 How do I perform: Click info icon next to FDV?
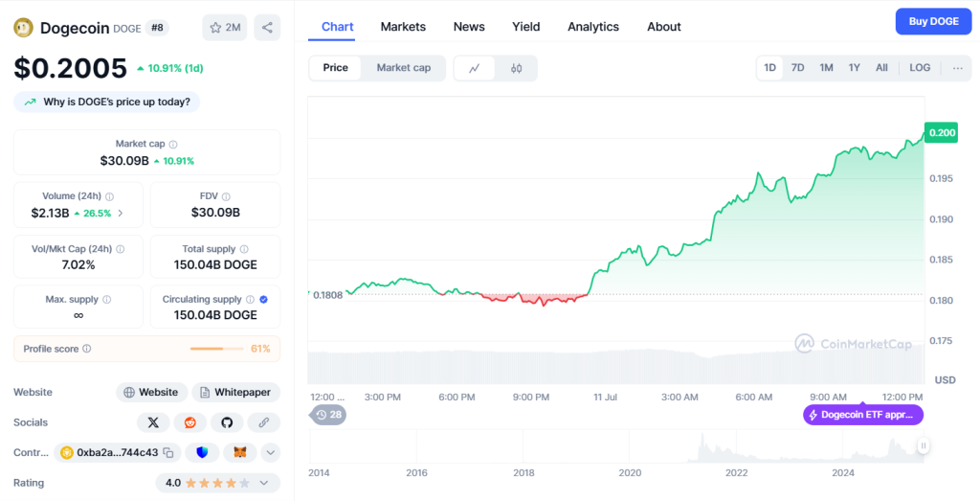(226, 196)
